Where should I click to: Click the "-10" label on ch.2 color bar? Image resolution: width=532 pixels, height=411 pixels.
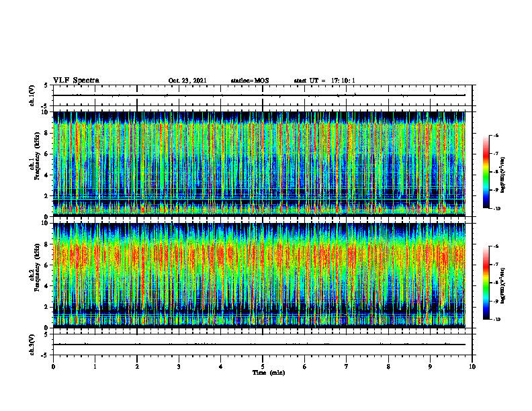click(496, 320)
